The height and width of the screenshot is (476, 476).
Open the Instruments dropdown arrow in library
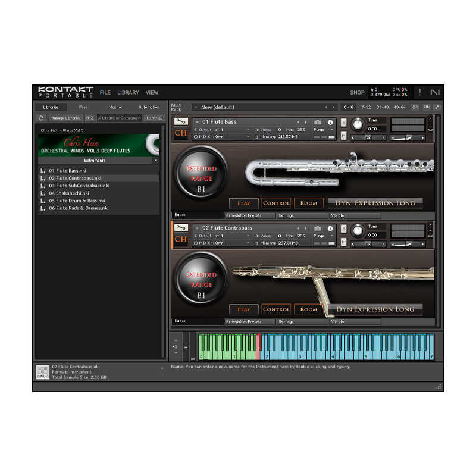tap(156, 160)
